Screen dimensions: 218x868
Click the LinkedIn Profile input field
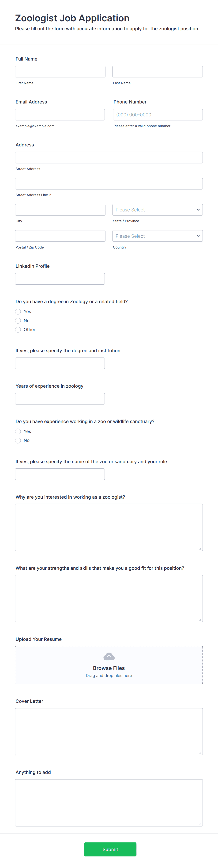click(x=60, y=279)
